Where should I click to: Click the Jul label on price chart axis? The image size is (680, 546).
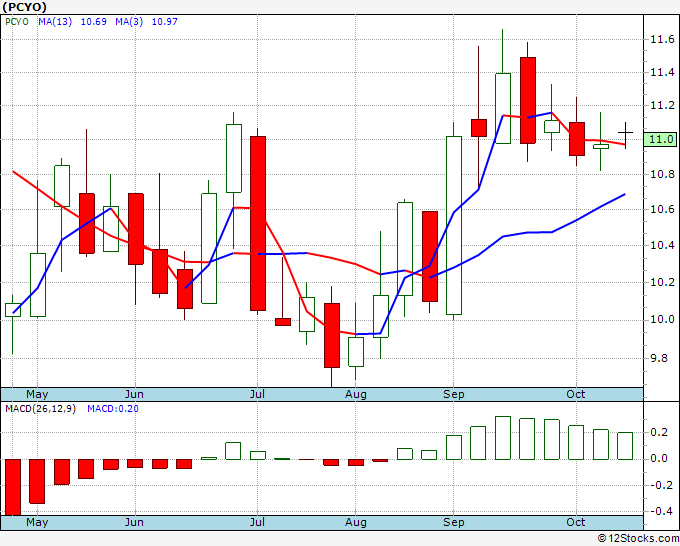[257, 394]
